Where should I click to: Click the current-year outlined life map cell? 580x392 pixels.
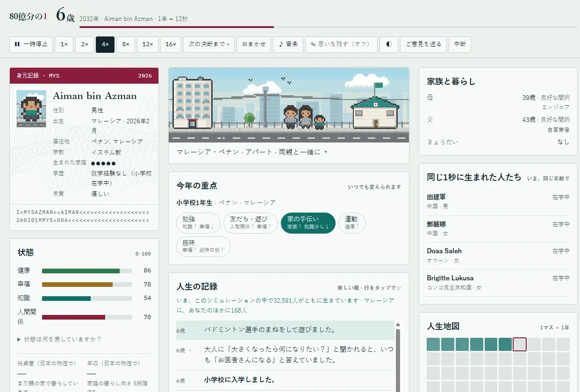[520, 344]
